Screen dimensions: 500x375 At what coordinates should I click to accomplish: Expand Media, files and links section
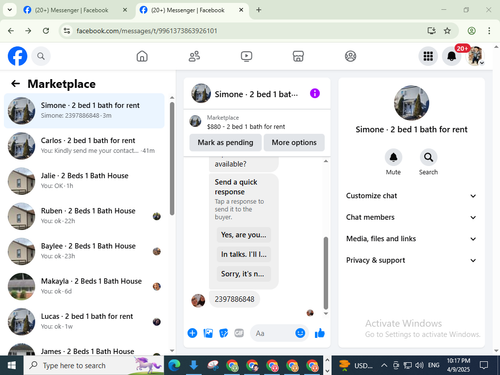[x=411, y=239]
